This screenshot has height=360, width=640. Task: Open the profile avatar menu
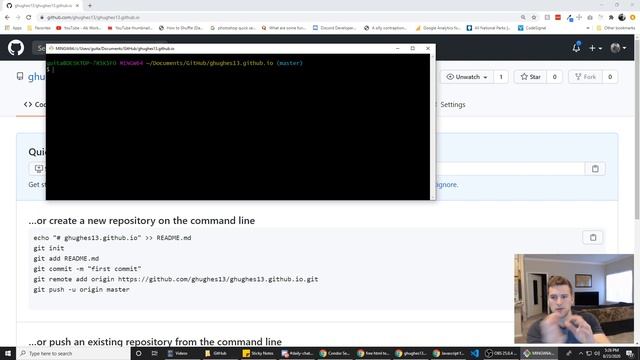click(x=618, y=48)
